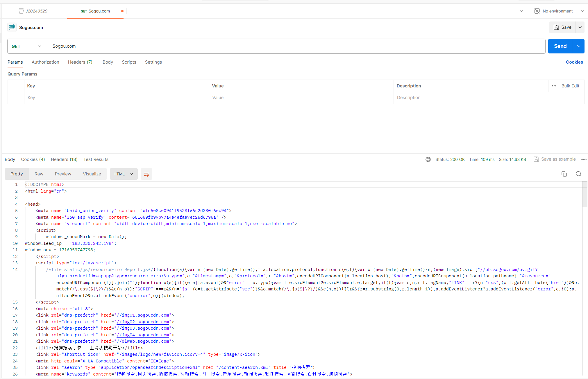Click the copy response icon
This screenshot has height=379, width=588.
[x=564, y=173]
